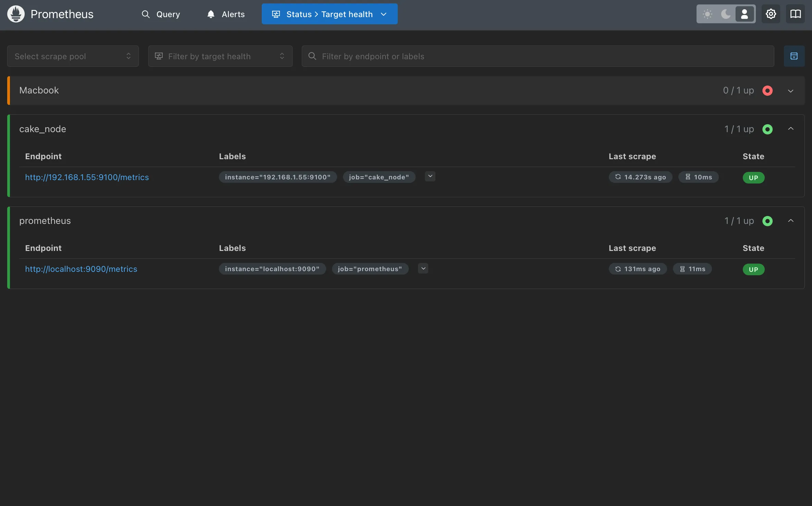Click green status indicator for cake_node

click(x=767, y=129)
